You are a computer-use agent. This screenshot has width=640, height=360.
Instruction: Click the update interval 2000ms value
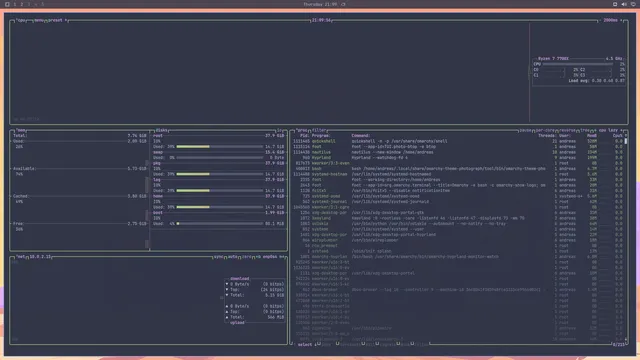[611, 20]
